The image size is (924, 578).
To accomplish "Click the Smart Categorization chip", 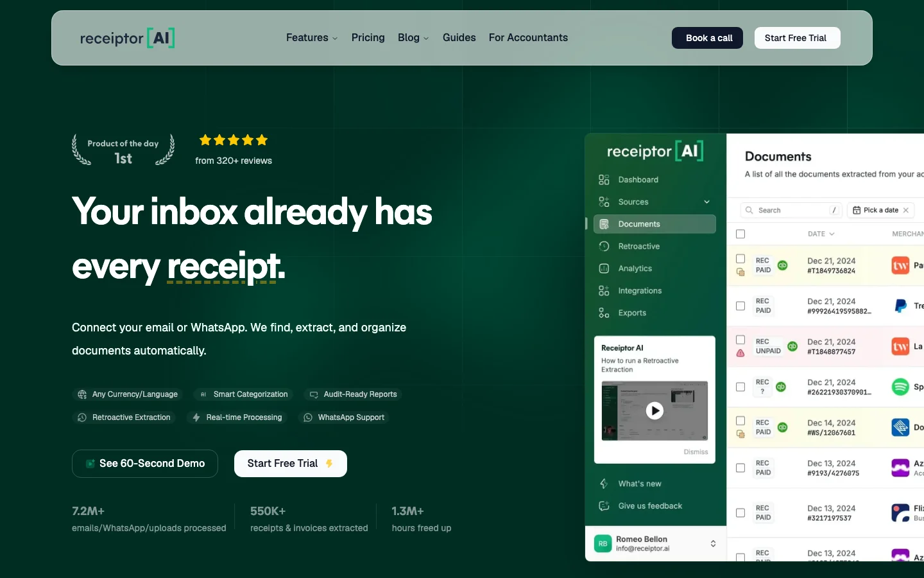I will (244, 394).
